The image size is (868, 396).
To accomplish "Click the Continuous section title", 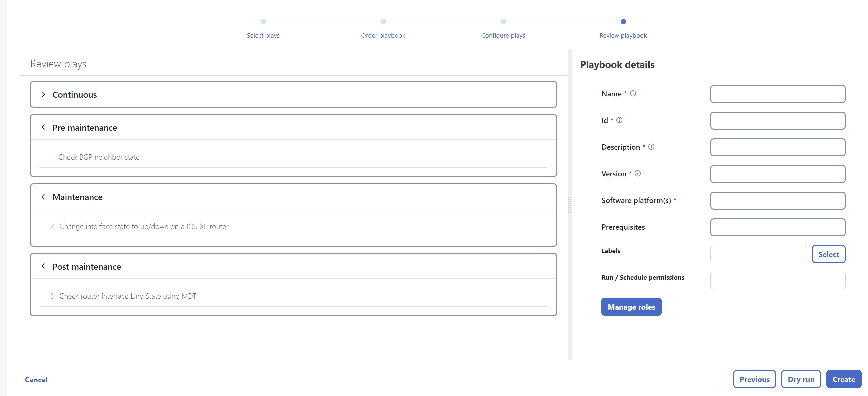I will pyautogui.click(x=74, y=95).
